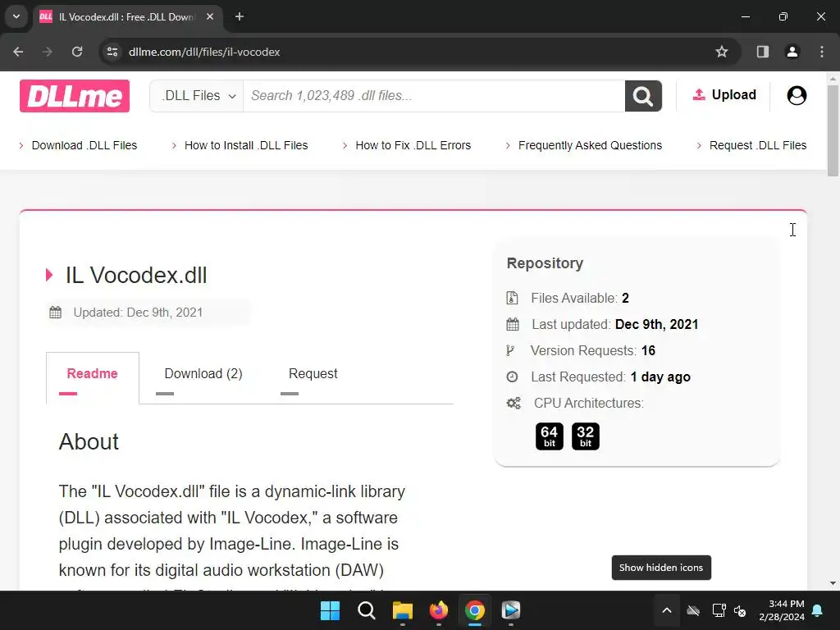Open the tab search dropdown arrow
The width and height of the screenshot is (840, 630).
pyautogui.click(x=16, y=16)
